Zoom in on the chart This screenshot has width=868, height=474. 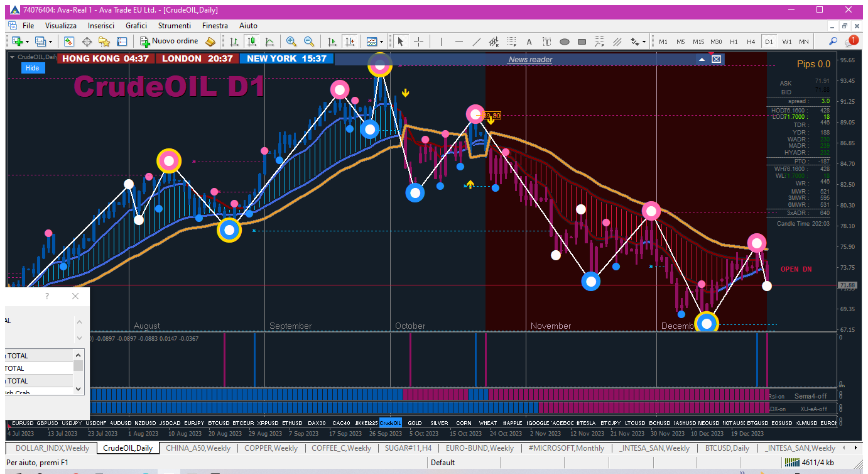click(x=291, y=41)
